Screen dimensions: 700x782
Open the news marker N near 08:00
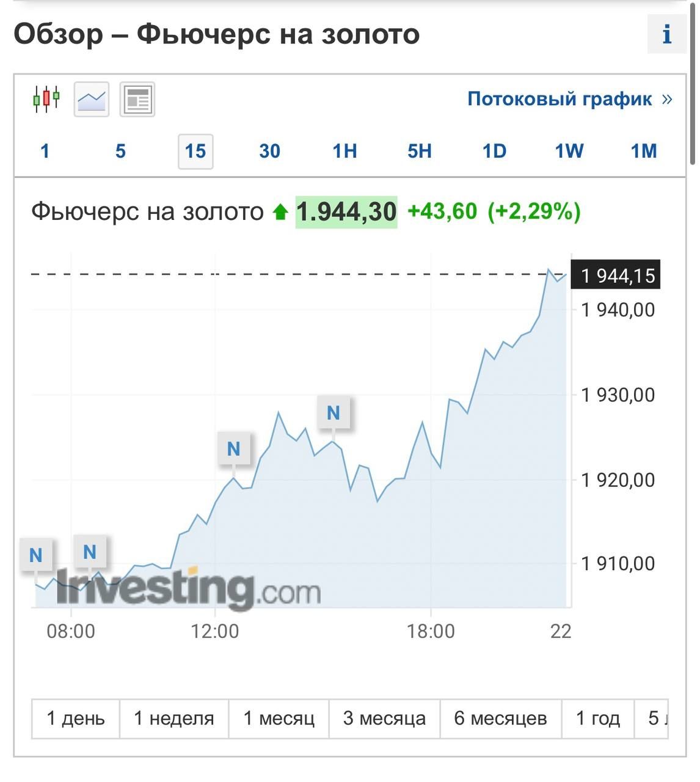tap(90, 552)
